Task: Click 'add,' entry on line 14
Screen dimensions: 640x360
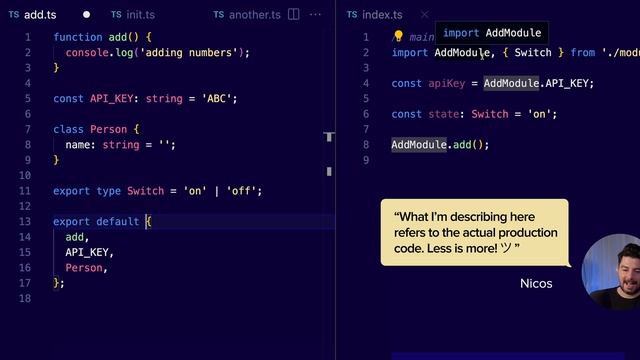Action: pos(77,237)
